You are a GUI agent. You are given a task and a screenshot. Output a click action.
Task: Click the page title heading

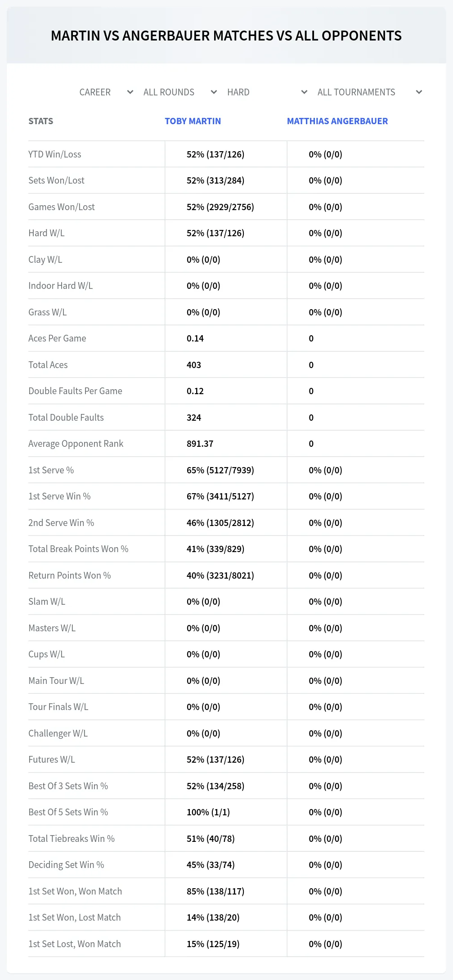[226, 36]
